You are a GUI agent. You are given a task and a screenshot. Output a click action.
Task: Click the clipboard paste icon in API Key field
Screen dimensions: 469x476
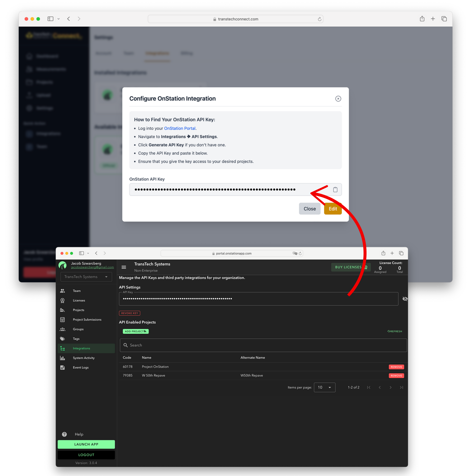pos(335,189)
